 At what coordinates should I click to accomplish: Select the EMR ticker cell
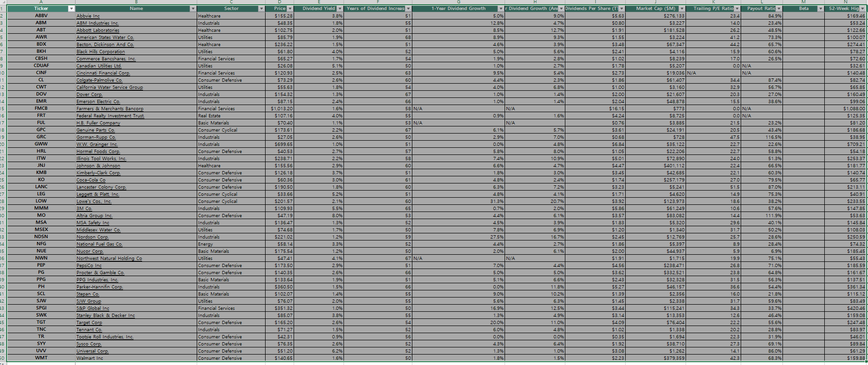point(41,101)
